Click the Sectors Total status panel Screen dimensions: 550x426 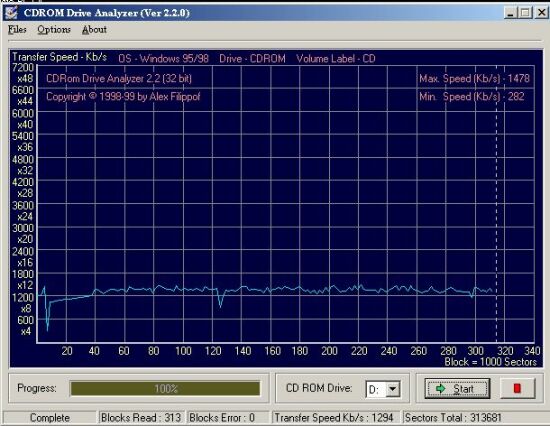(x=453, y=418)
